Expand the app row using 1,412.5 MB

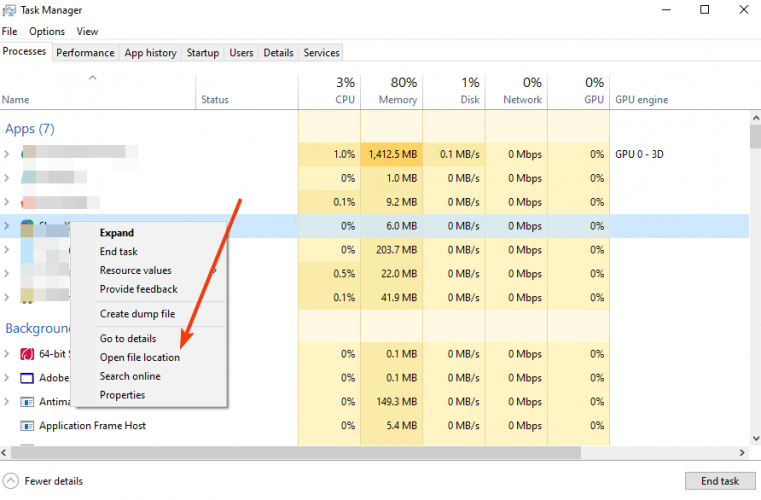6,154
